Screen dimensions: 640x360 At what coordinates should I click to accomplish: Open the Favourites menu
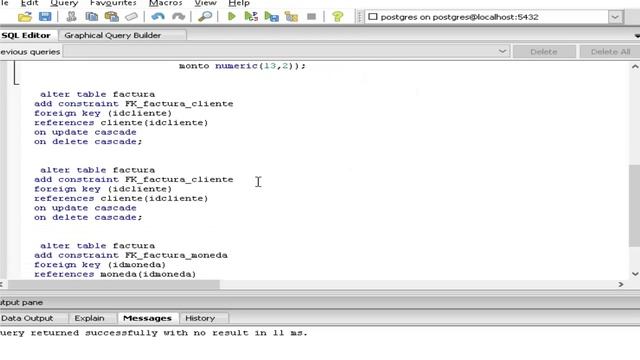click(x=113, y=3)
